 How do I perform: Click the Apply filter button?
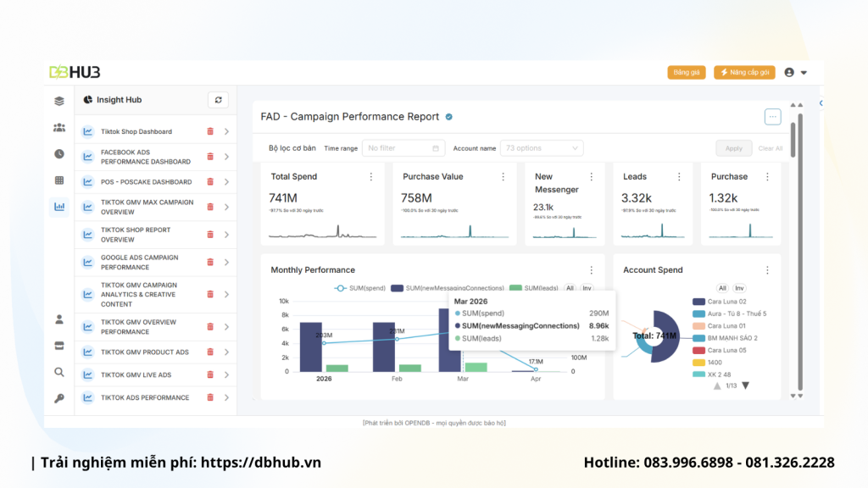[x=733, y=148]
